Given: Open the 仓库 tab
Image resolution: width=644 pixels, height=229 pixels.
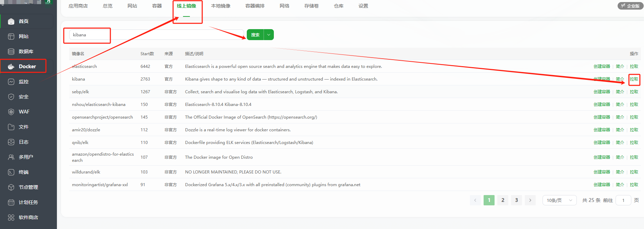Looking at the screenshot, I should pos(339,6).
